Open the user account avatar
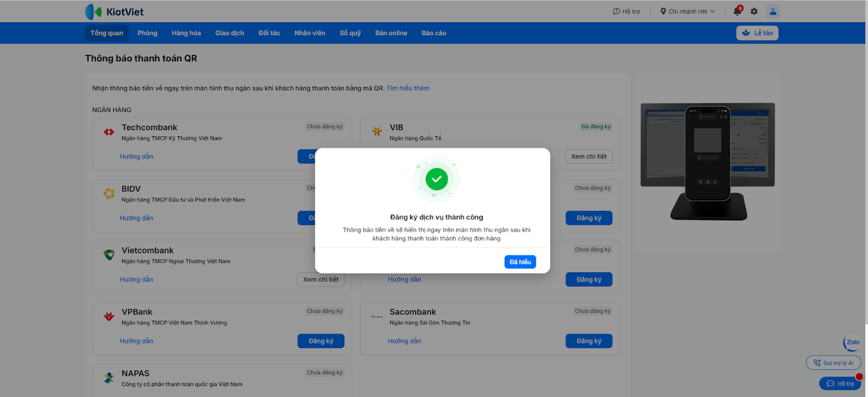 773,11
